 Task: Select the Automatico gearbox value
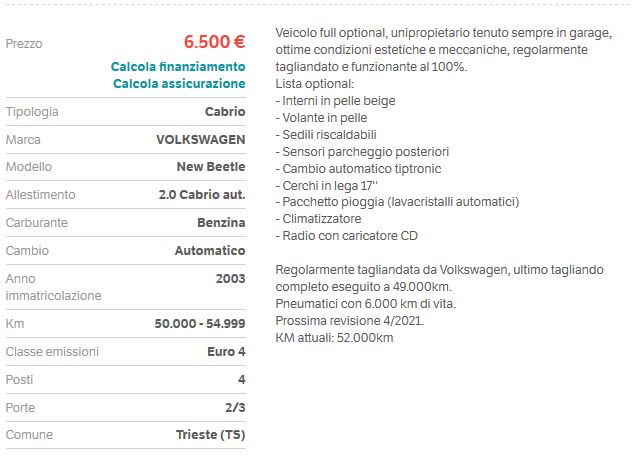[x=210, y=250]
